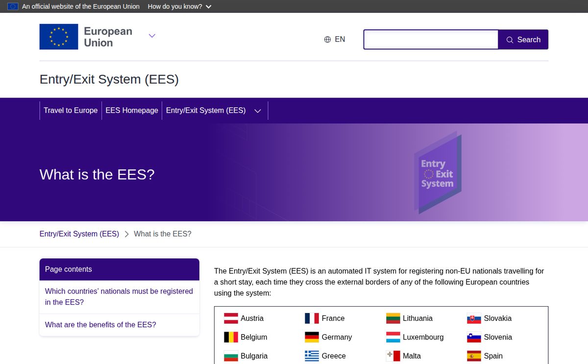This screenshot has height=364, width=588.
Task: Click the 'Slovakia' country name
Action: [x=498, y=318]
